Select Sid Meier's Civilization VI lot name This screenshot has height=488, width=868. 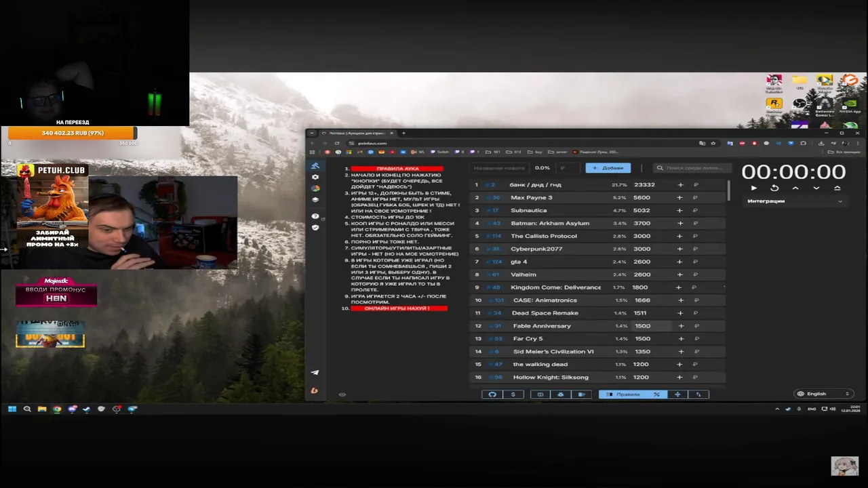(x=553, y=352)
